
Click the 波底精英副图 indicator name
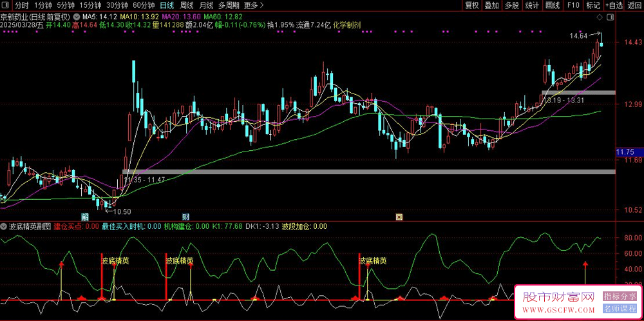tap(30, 226)
